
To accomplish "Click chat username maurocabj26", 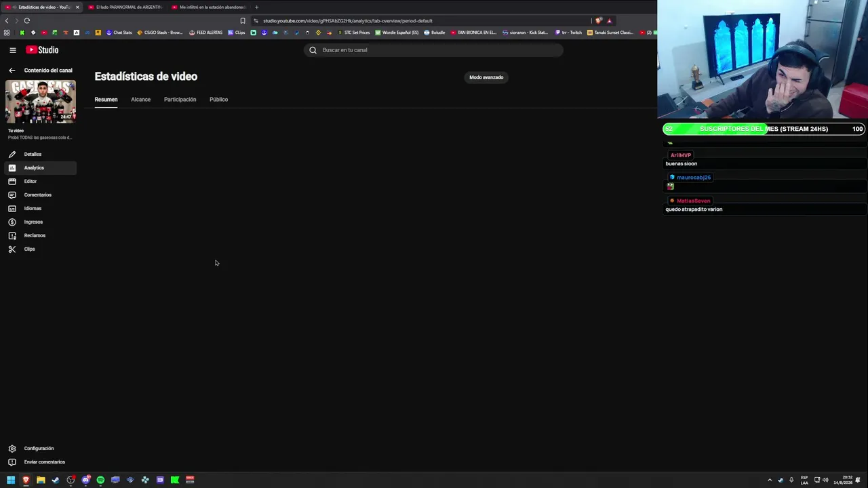I will pos(693,178).
